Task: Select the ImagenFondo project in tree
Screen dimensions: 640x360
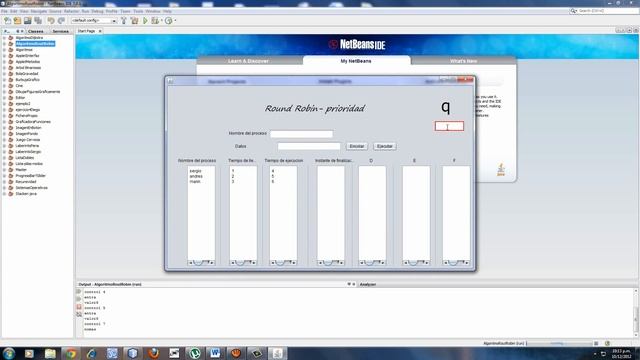Action: [x=27, y=134]
